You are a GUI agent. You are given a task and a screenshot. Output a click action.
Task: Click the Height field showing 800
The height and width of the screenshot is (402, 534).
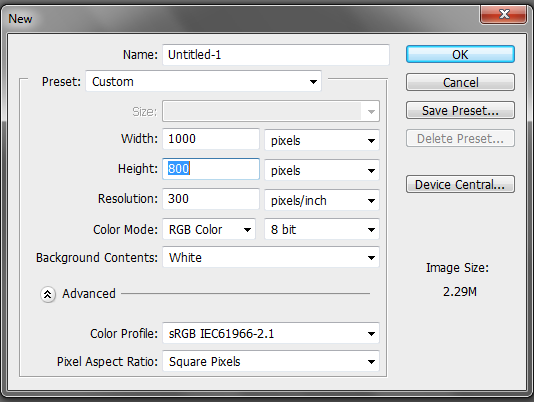[x=211, y=169]
